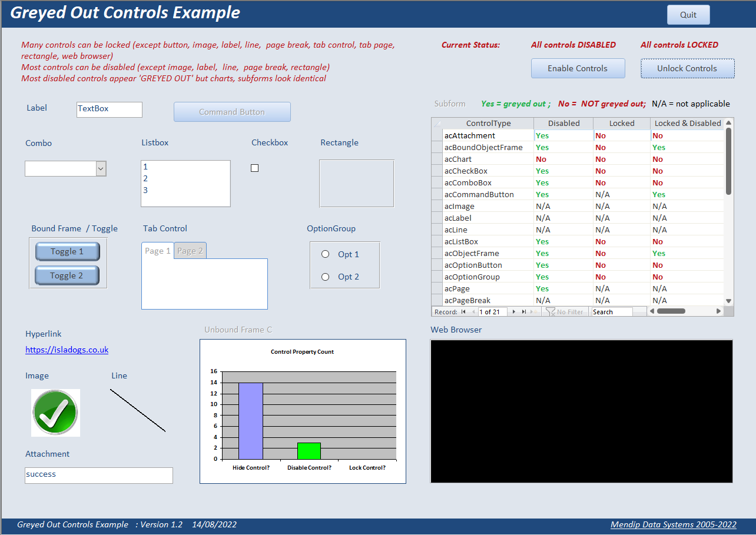The width and height of the screenshot is (756, 535).
Task: Click the new blank record navigator icon
Action: coord(534,312)
